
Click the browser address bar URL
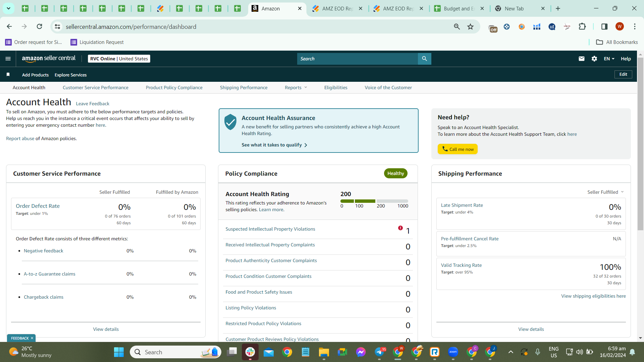(x=131, y=26)
